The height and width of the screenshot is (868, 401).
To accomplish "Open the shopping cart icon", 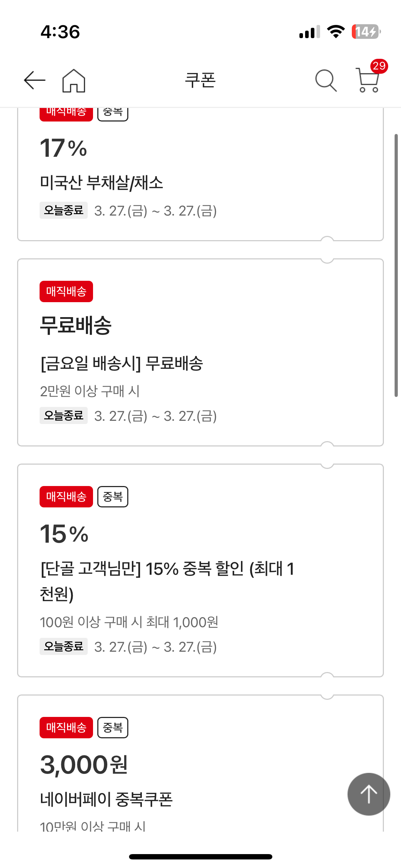I will point(367,81).
